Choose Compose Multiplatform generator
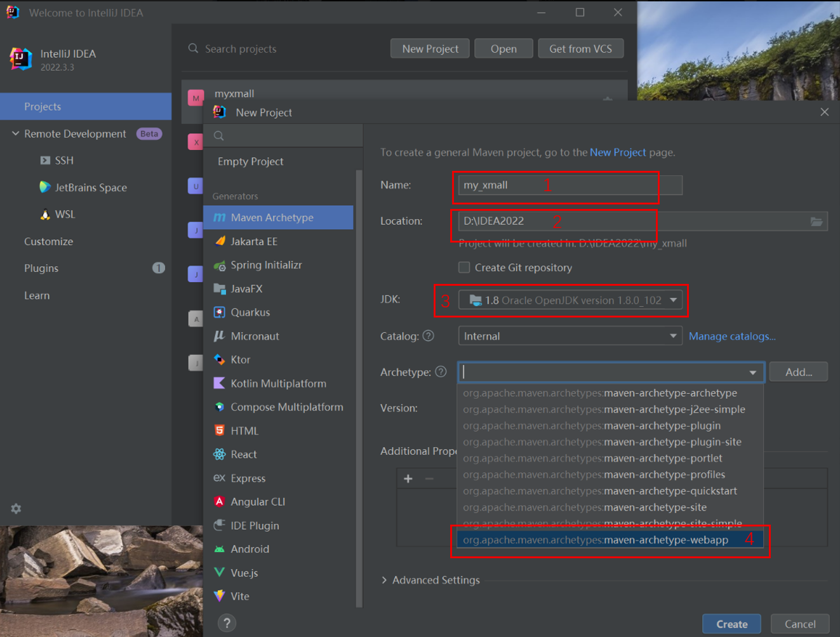This screenshot has height=637, width=840. pyautogui.click(x=278, y=407)
